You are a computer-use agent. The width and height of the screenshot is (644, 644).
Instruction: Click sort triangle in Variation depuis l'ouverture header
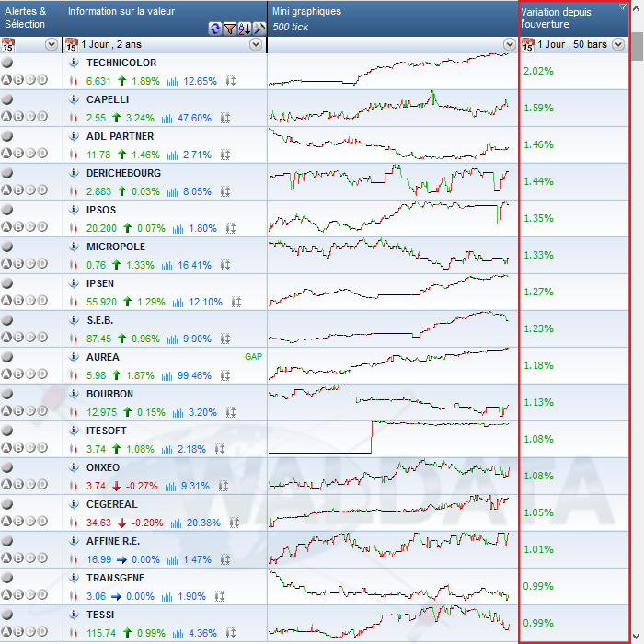point(623,6)
